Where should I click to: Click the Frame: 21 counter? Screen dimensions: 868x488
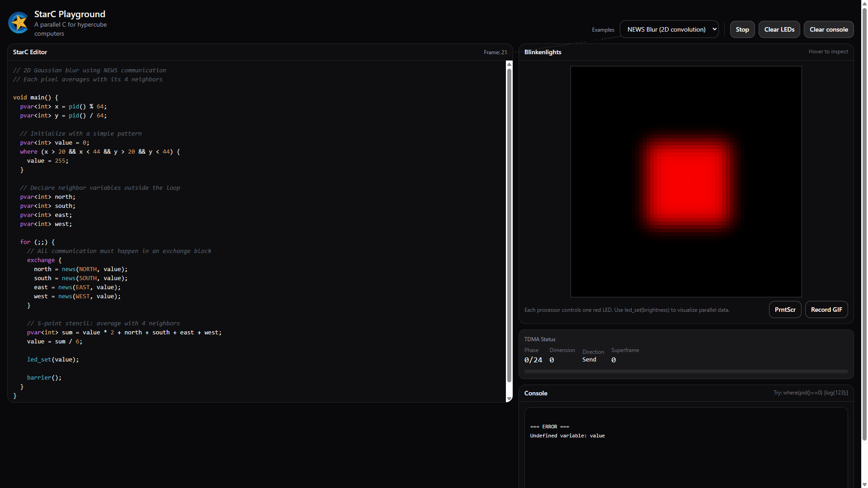pyautogui.click(x=495, y=52)
